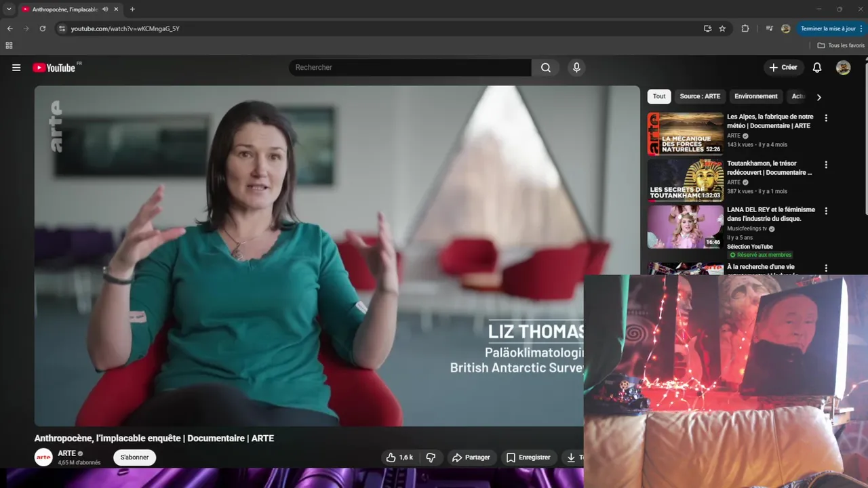Click the video title Anthropocène

[x=154, y=439]
